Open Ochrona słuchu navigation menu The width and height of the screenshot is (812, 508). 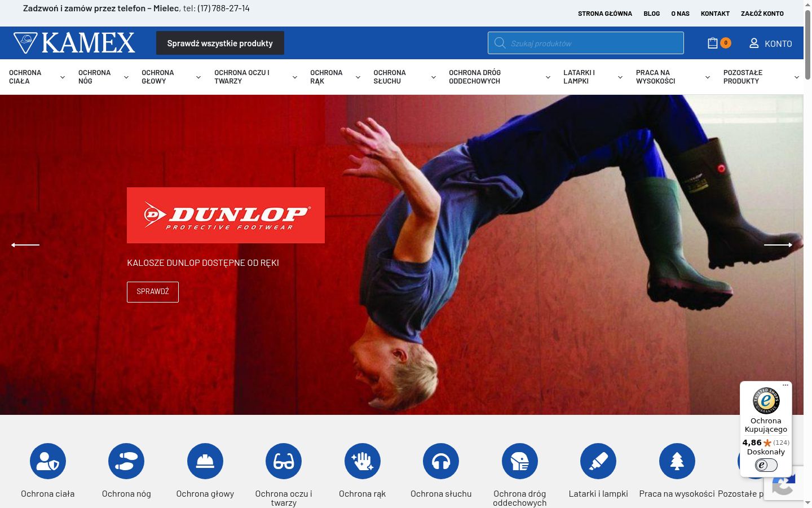click(x=390, y=77)
